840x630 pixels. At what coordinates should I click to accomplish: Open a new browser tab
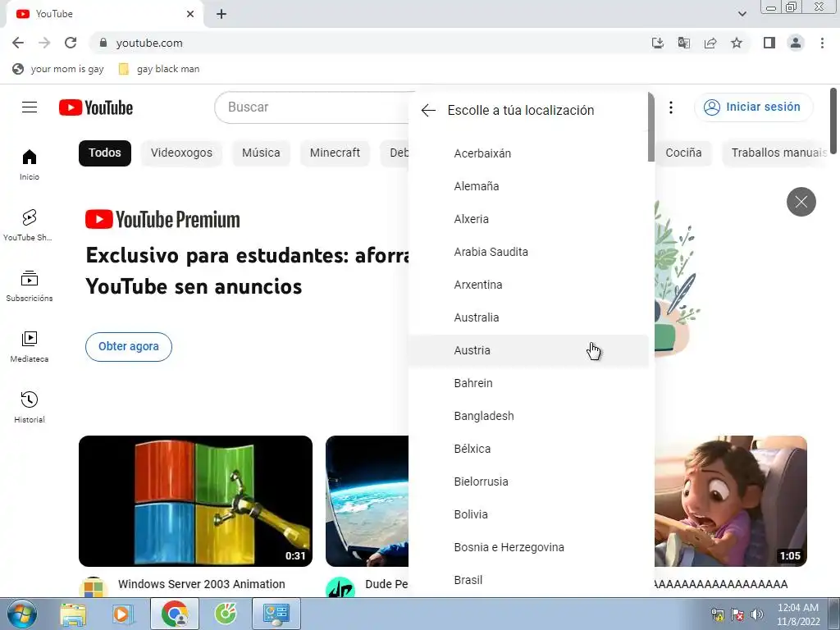click(x=221, y=14)
